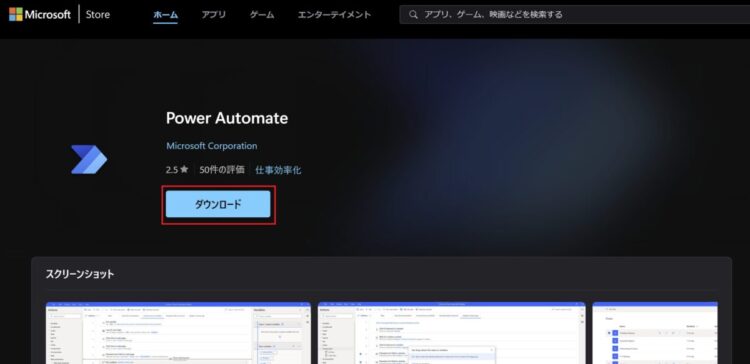Focus the app search input field
Image resolution: width=750 pixels, height=364 pixels.
click(574, 15)
